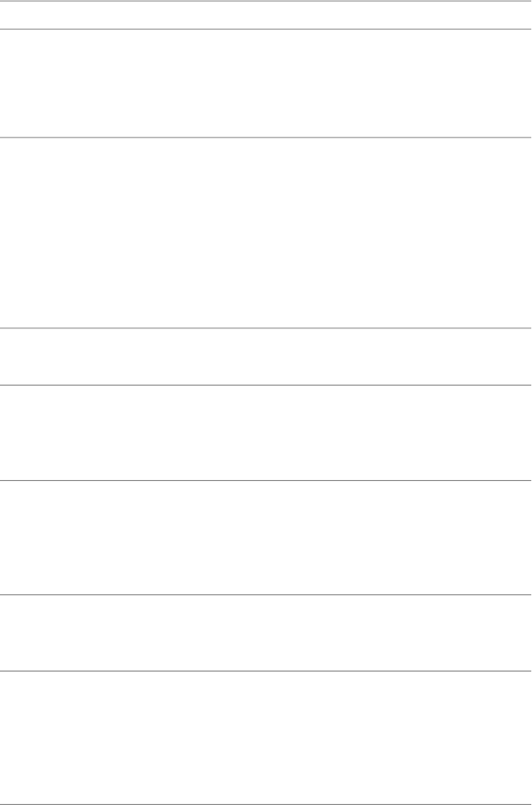Click the divider line under the top strip

pos(265,29)
